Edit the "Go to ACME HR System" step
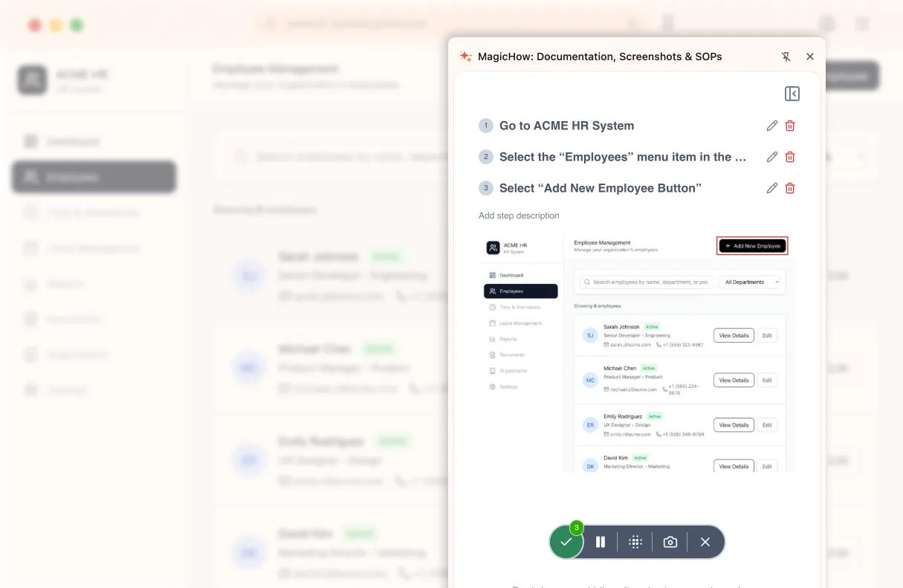Image resolution: width=903 pixels, height=588 pixels. coord(772,126)
